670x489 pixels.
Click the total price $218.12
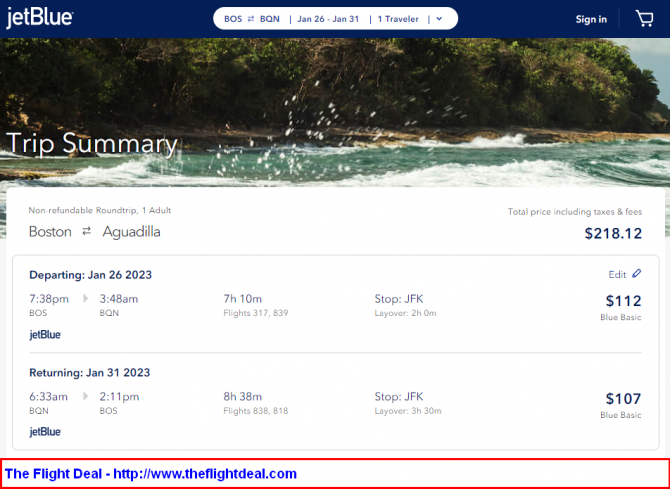coord(613,233)
